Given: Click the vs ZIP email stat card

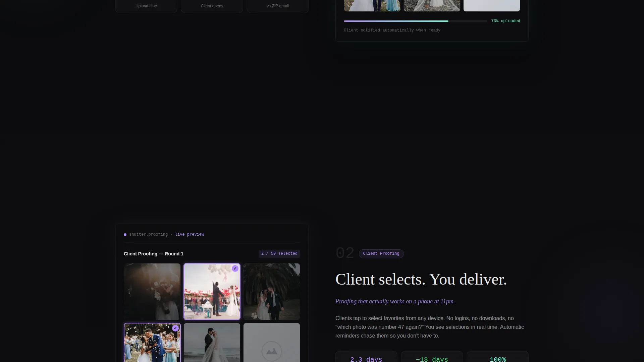Looking at the screenshot, I should pos(278,6).
